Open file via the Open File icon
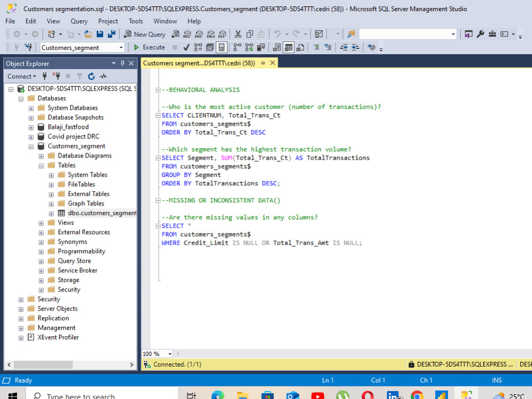The height and width of the screenshot is (399, 532). coord(88,34)
